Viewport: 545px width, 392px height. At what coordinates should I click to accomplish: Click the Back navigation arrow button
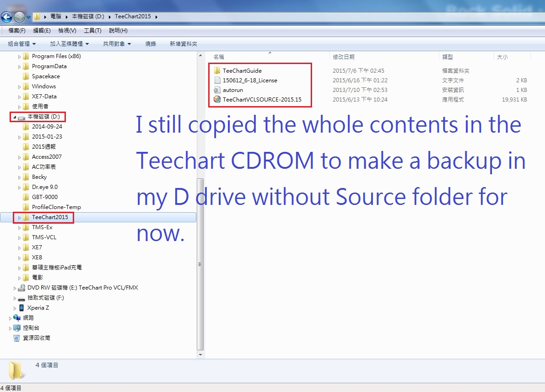[x=6, y=16]
